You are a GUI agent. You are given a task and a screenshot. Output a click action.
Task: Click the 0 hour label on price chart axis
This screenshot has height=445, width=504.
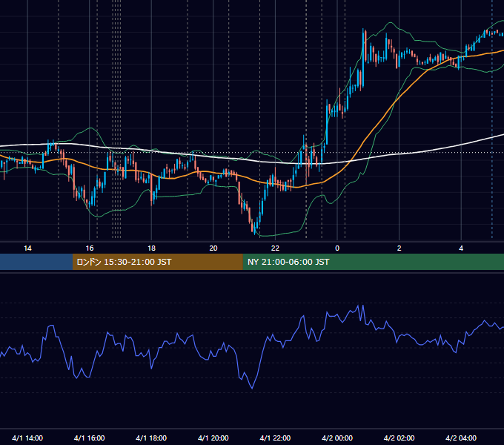[337, 248]
